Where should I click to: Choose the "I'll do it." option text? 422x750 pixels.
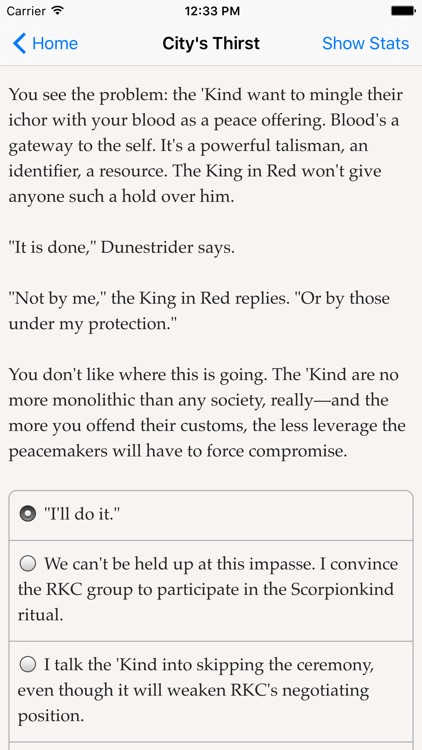click(82, 514)
